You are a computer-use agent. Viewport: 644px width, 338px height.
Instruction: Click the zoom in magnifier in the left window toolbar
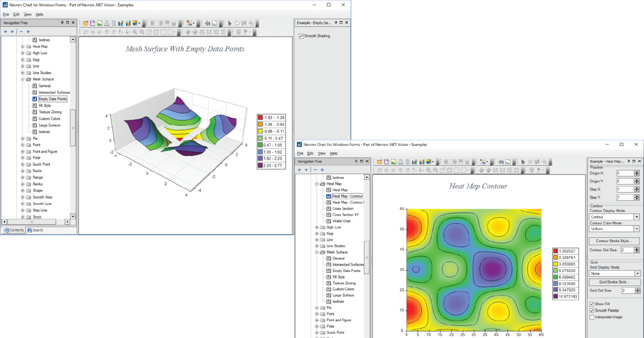(x=135, y=32)
